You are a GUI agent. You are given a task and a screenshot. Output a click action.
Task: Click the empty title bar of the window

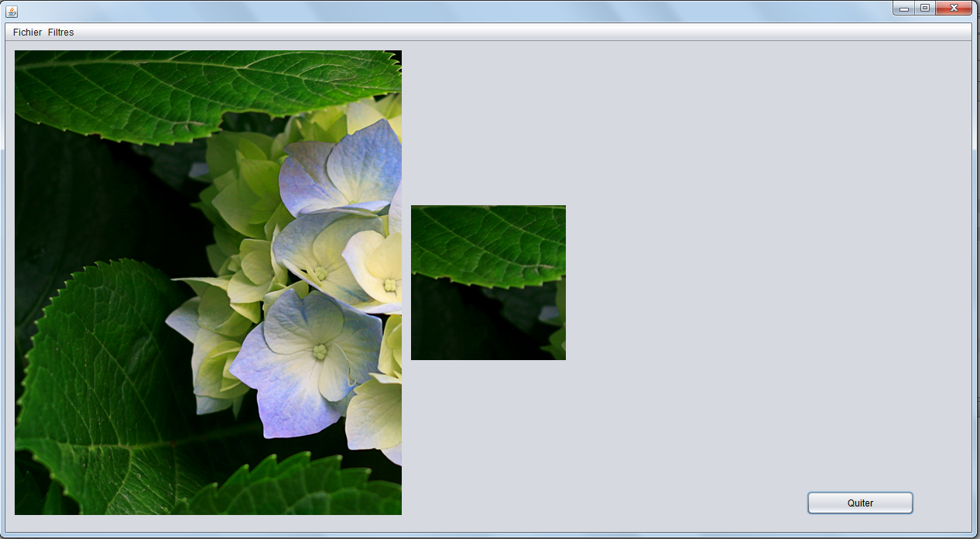point(464,10)
